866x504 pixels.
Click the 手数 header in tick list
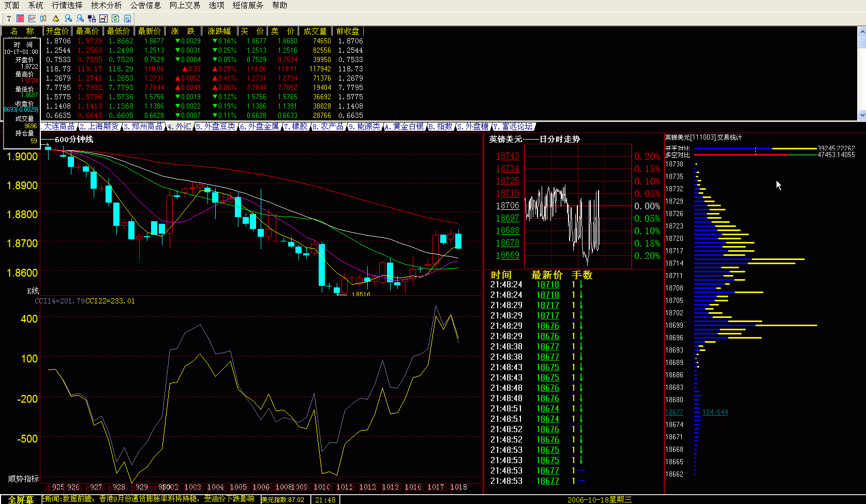(582, 275)
